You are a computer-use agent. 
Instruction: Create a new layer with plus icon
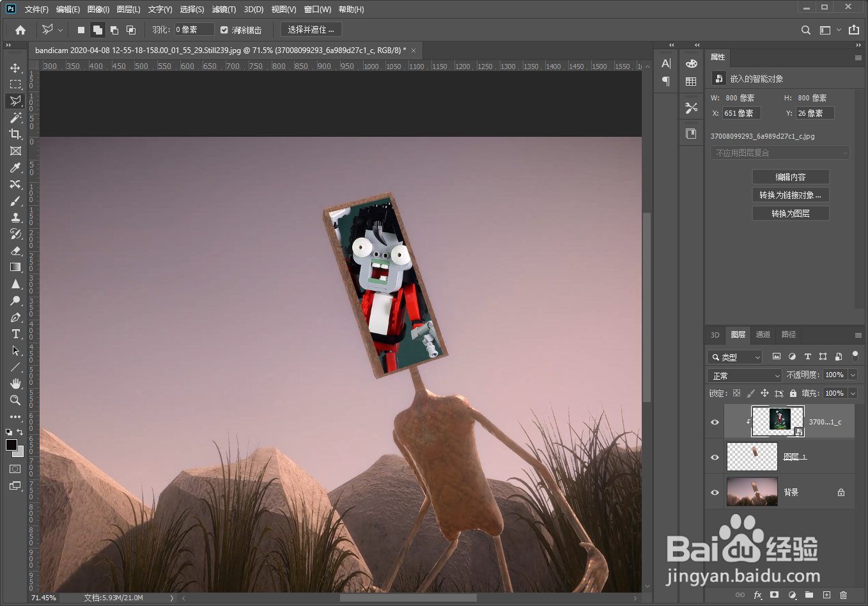(826, 595)
